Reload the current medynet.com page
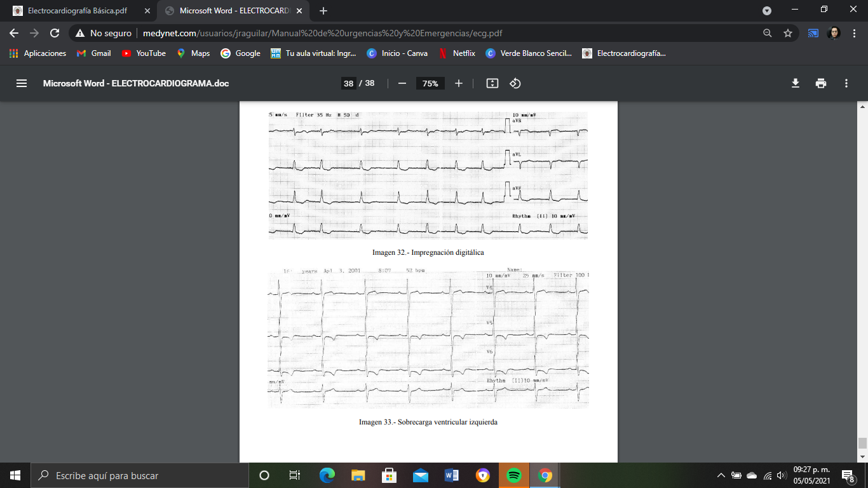The height and width of the screenshot is (488, 868). coord(54,32)
